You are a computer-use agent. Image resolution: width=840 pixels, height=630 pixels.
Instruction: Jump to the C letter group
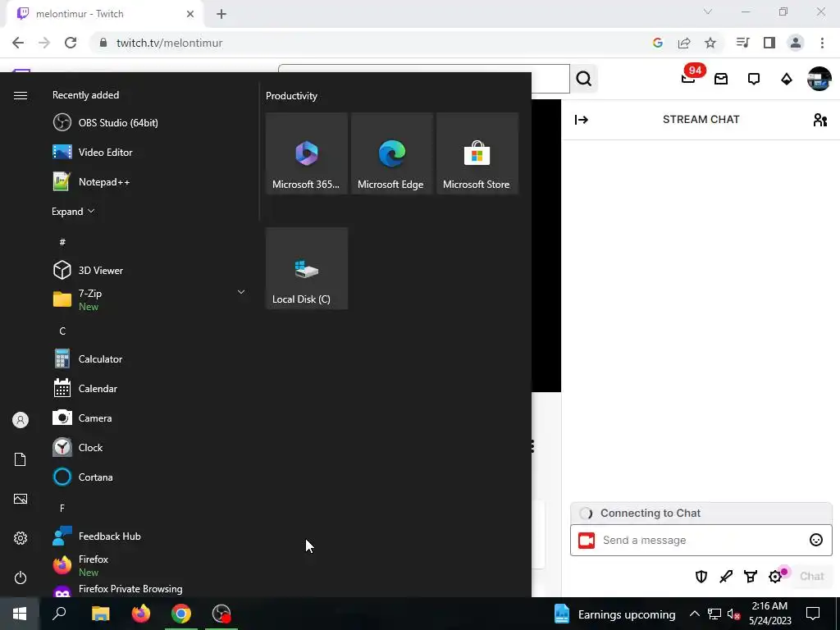pyautogui.click(x=62, y=331)
